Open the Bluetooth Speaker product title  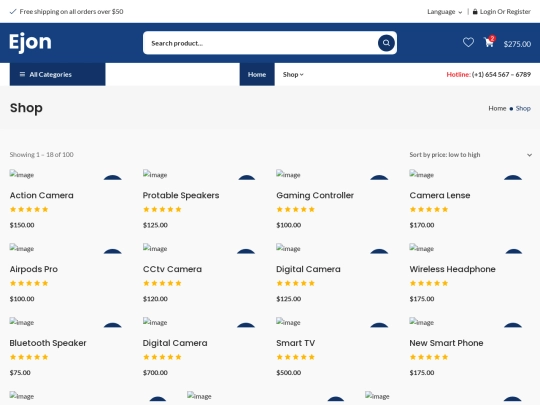coord(48,343)
